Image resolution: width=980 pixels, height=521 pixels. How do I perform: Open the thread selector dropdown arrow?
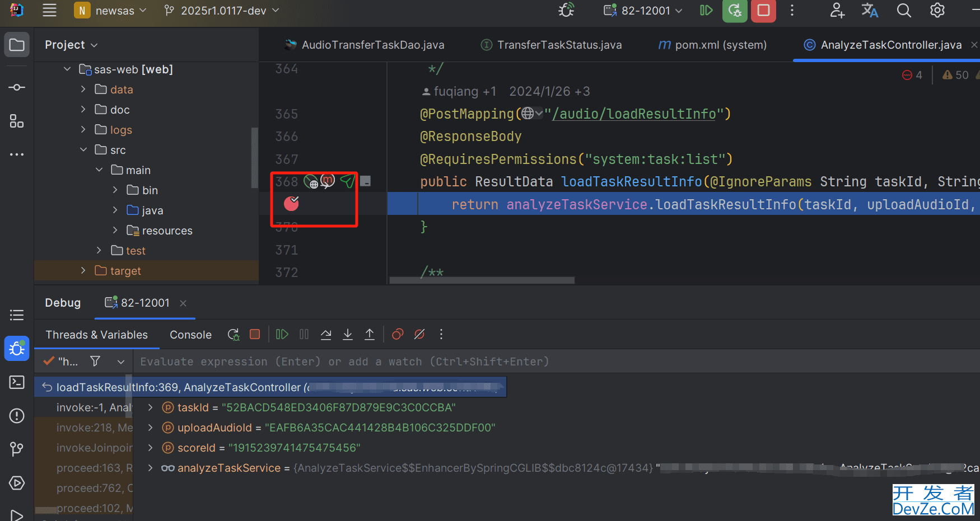coord(121,362)
